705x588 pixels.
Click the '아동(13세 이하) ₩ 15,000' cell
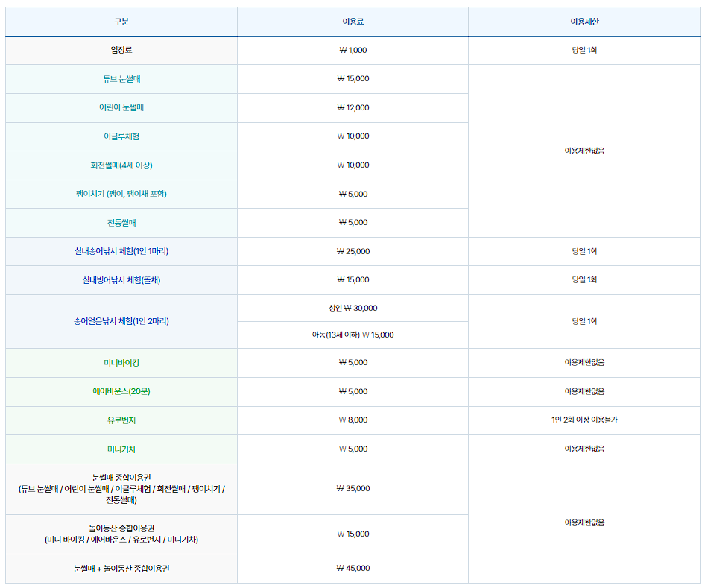coord(353,335)
